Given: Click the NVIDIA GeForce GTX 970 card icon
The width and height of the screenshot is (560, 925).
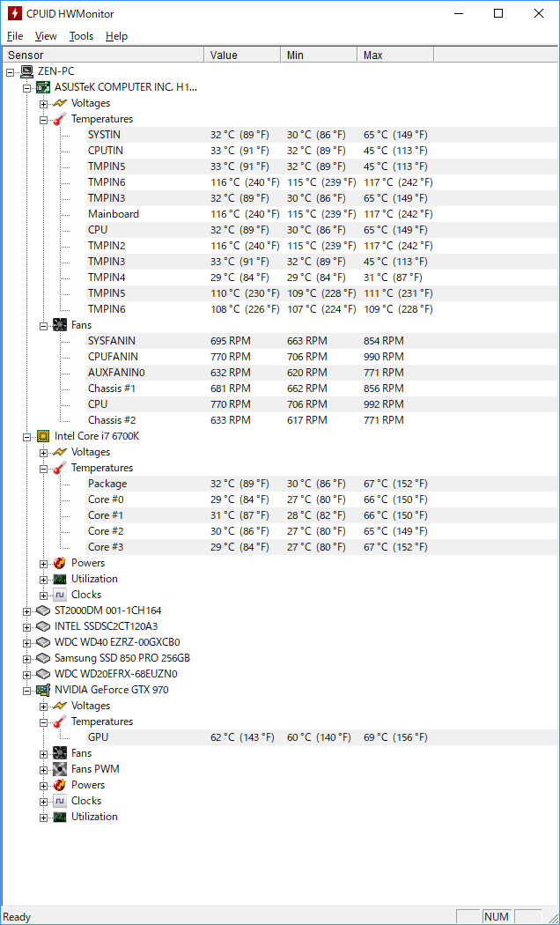Looking at the screenshot, I should click(43, 690).
